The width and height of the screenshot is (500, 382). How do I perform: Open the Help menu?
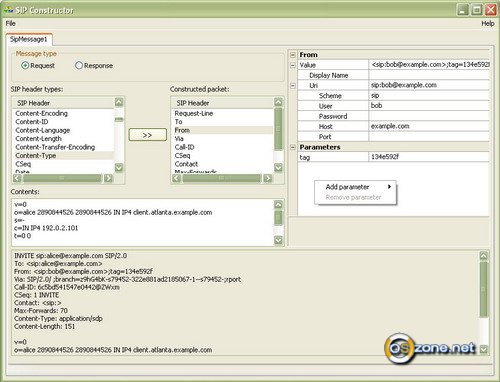pyautogui.click(x=488, y=23)
